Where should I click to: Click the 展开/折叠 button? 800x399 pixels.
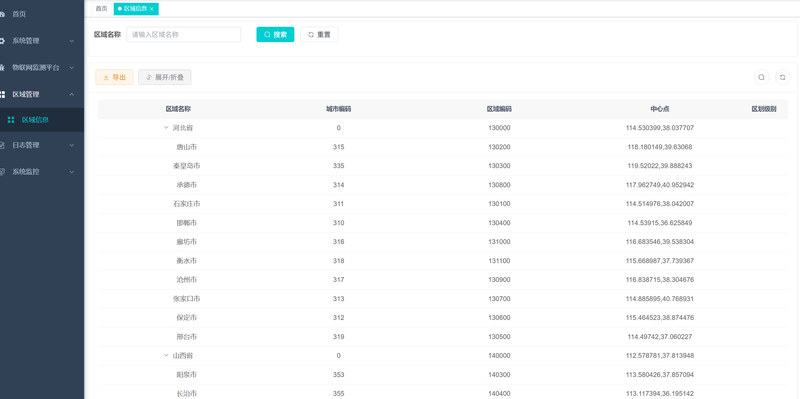click(x=165, y=78)
